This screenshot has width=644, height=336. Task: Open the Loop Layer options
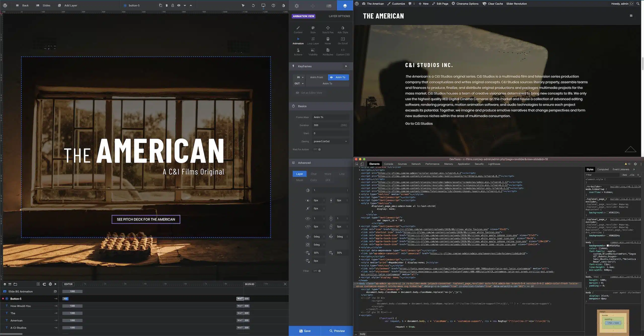point(313,41)
